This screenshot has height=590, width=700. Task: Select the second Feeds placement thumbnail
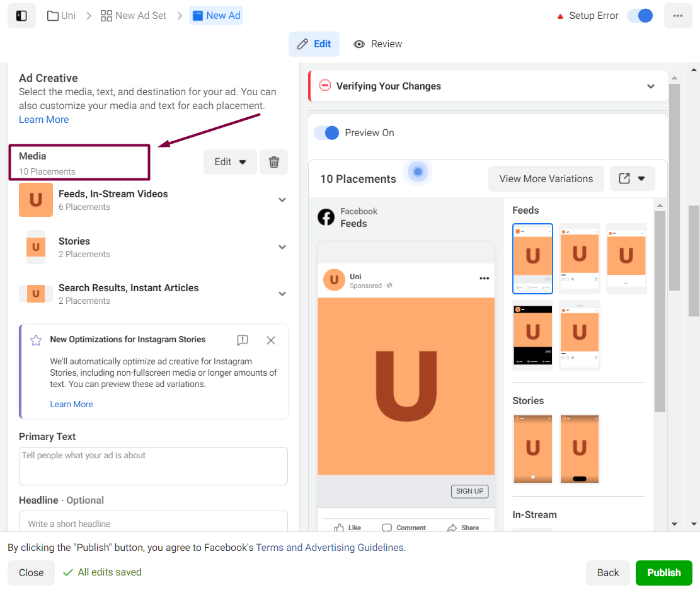(580, 258)
